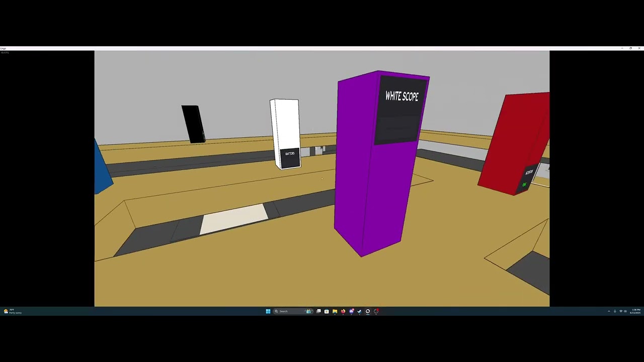Restore down the Lingo game window
Viewport: 644px width, 362px height.
[x=631, y=48]
